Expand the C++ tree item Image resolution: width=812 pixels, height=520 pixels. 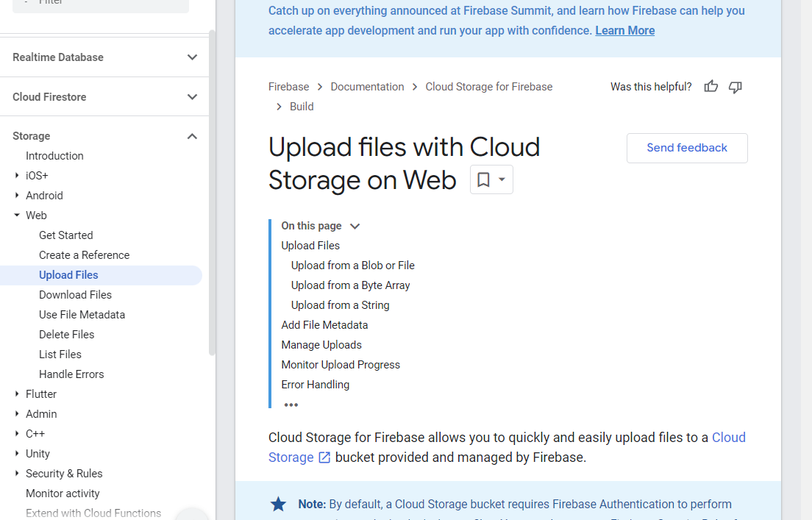point(17,433)
